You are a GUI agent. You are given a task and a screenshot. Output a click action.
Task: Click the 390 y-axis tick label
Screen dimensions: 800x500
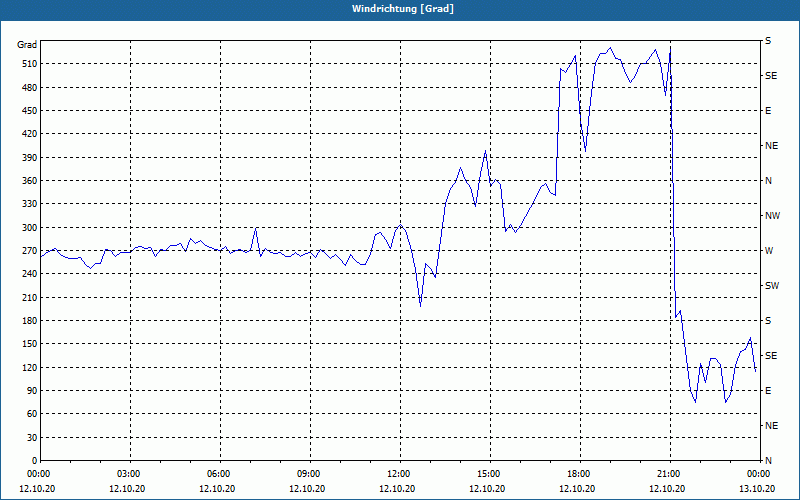[29, 157]
